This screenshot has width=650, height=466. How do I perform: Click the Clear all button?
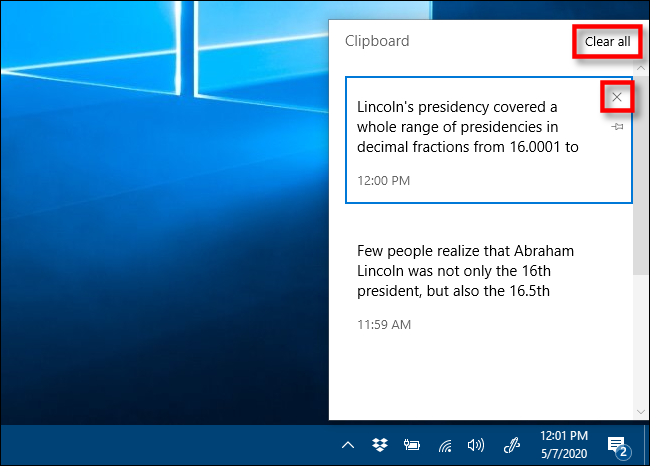(607, 42)
